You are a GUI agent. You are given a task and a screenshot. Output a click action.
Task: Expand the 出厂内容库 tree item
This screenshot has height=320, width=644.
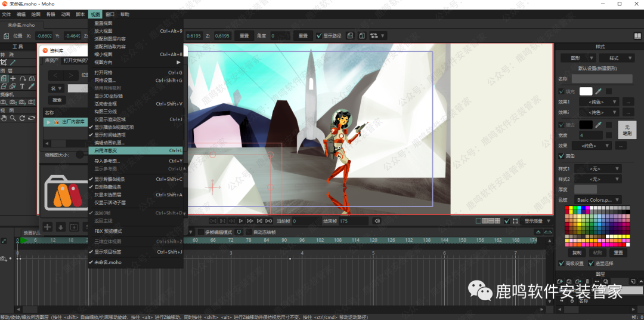(48, 122)
